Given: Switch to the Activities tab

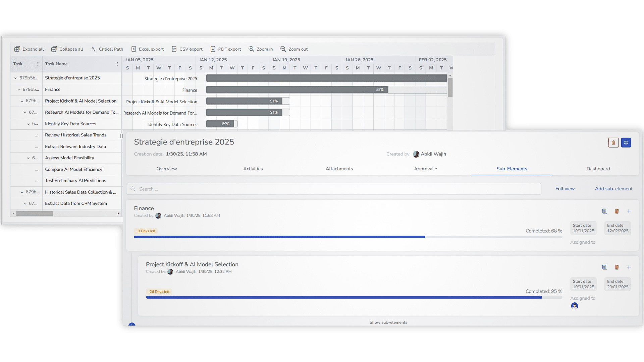Looking at the screenshot, I should [x=253, y=169].
